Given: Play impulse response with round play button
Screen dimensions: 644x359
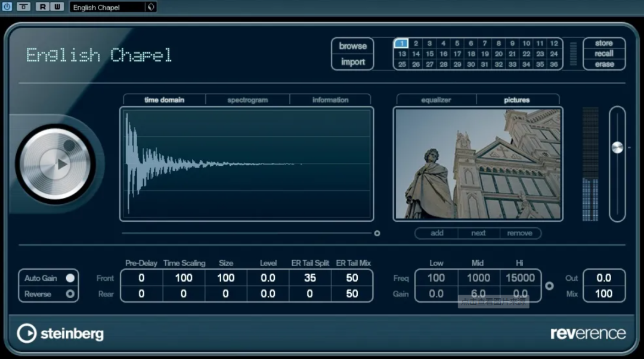Looking at the screenshot, I should pos(55,165).
